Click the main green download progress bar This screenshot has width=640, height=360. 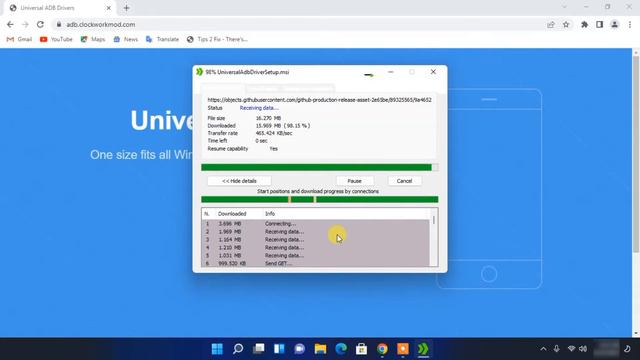[x=320, y=167]
